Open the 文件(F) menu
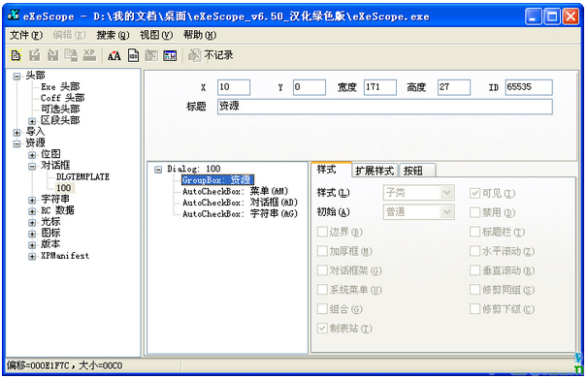 click(26, 35)
